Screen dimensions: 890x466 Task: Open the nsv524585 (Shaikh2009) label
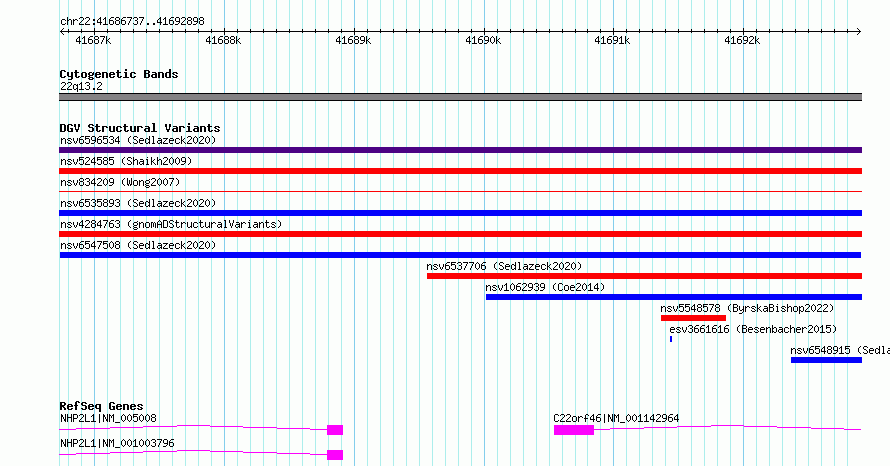tap(126, 161)
